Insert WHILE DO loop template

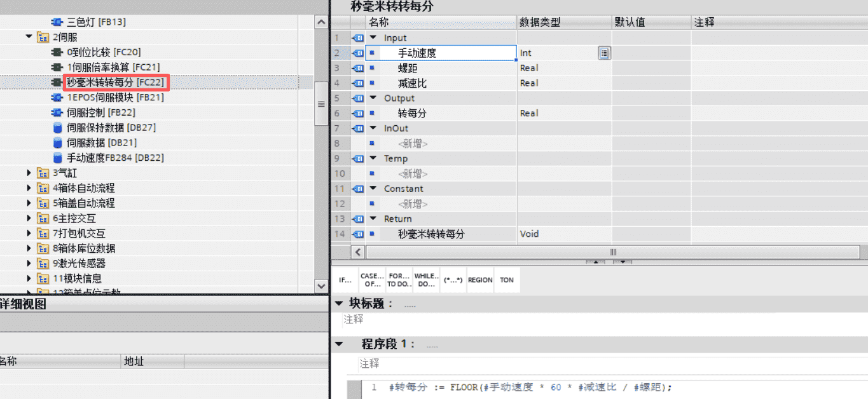click(426, 280)
